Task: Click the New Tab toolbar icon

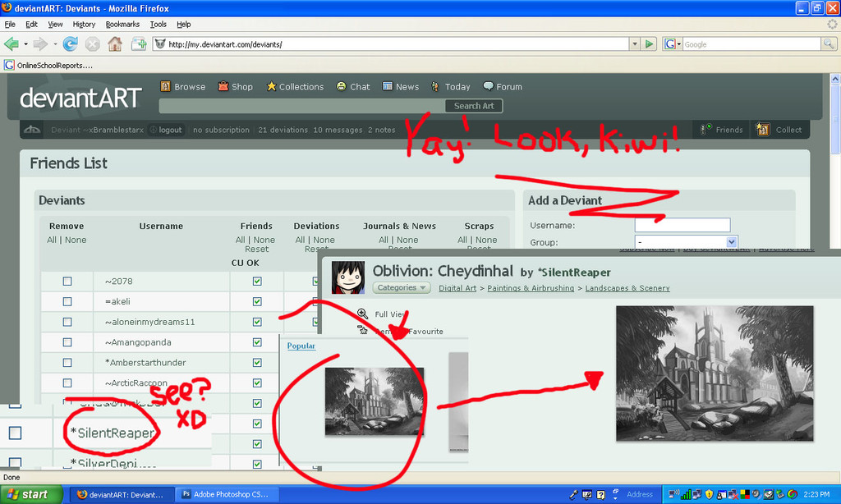Action: coord(139,44)
